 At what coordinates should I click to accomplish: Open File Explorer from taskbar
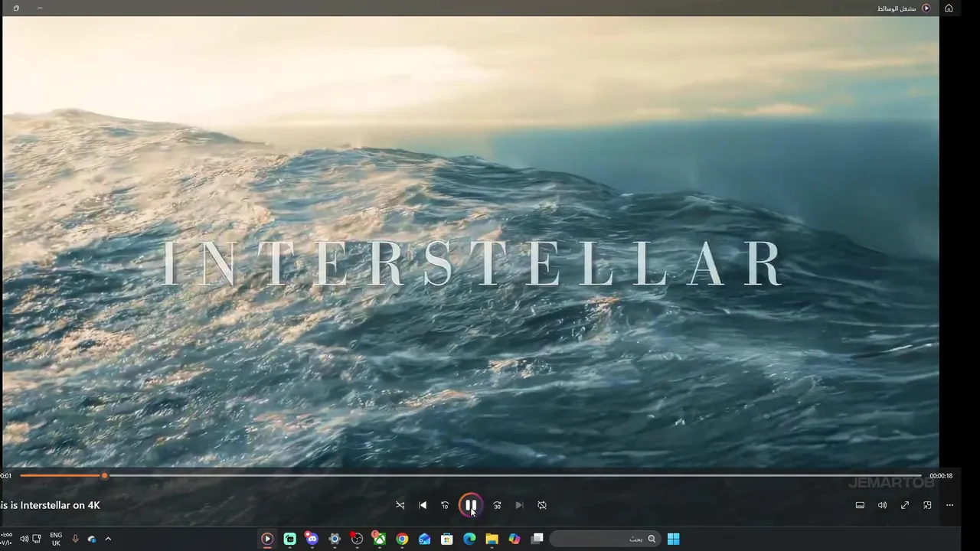[x=492, y=539]
